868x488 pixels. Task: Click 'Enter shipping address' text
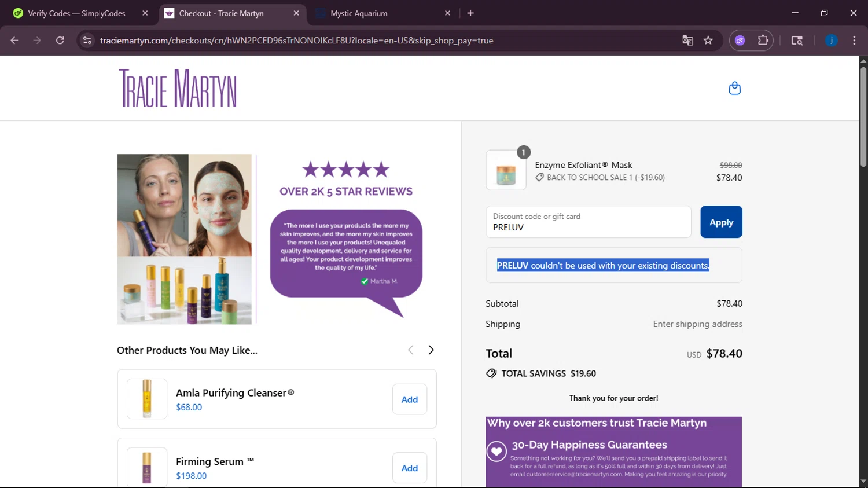click(x=697, y=324)
